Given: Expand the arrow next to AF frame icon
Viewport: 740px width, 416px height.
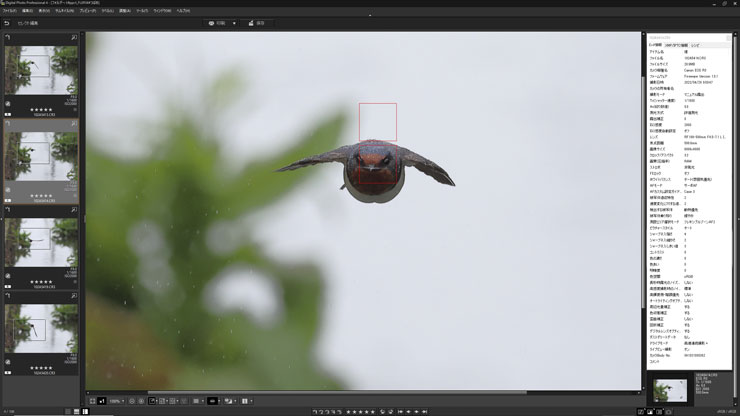Looking at the screenshot, I should [157, 401].
